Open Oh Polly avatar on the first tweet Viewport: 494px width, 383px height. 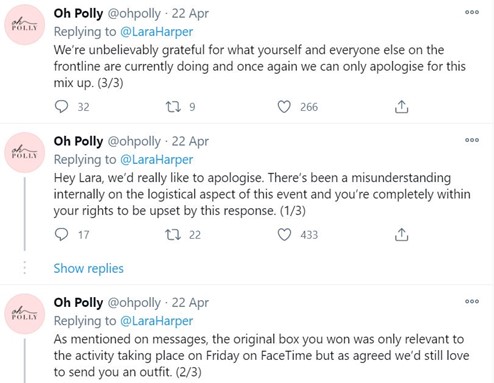tap(24, 25)
